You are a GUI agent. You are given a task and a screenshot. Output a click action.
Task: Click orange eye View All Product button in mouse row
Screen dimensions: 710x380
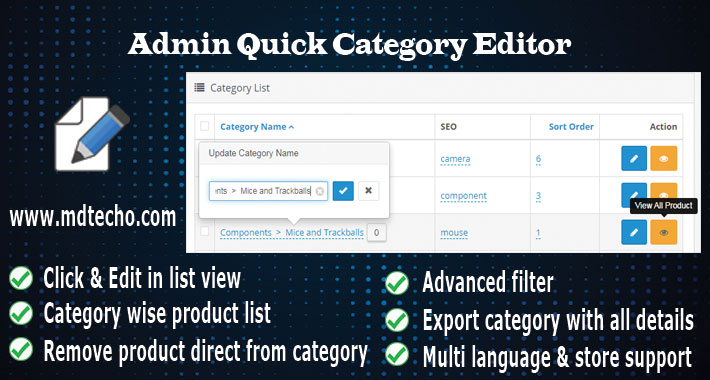coord(664,232)
